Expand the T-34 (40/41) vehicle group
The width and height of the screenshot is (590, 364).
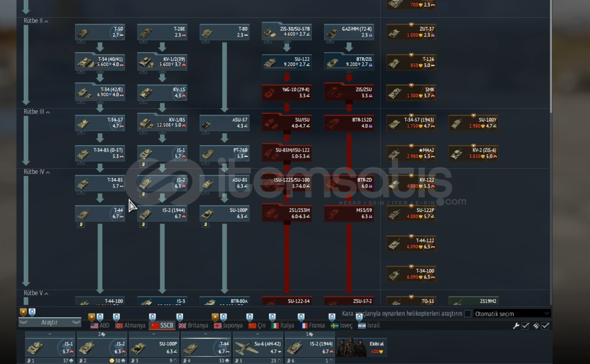100,62
